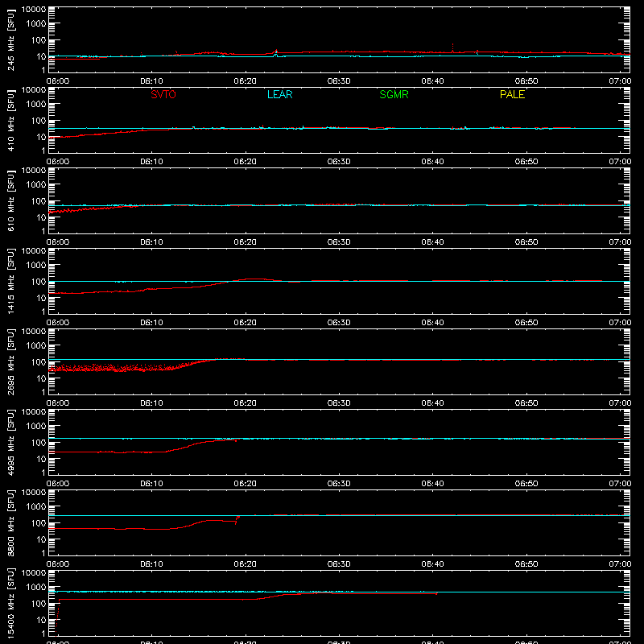Click 06:30 time label under 245 MHz panel

pos(339,81)
